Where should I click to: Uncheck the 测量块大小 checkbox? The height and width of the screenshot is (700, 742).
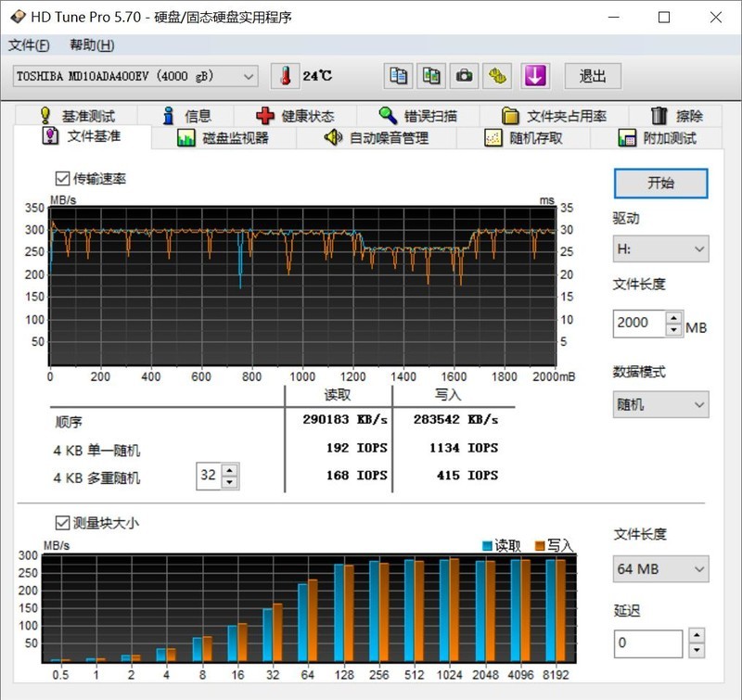(63, 521)
